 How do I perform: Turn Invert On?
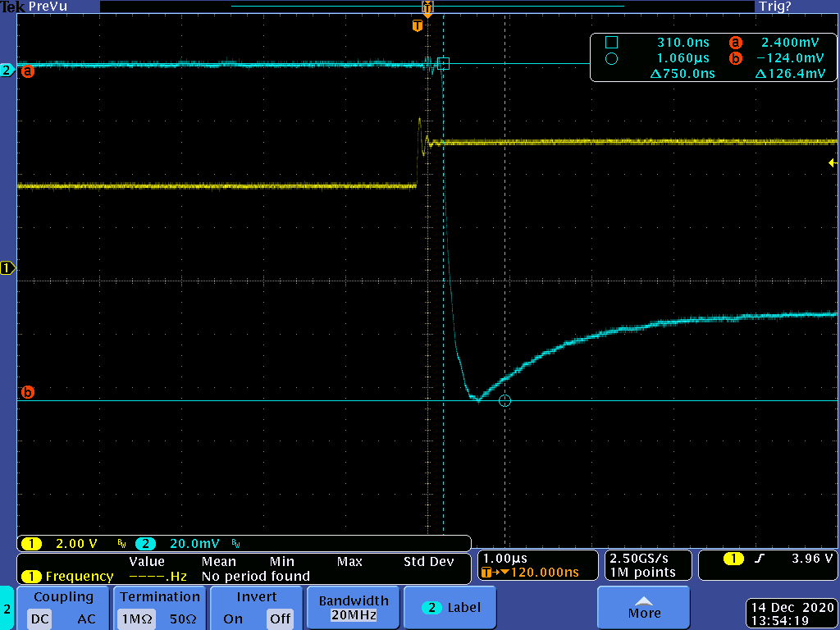click(x=233, y=619)
